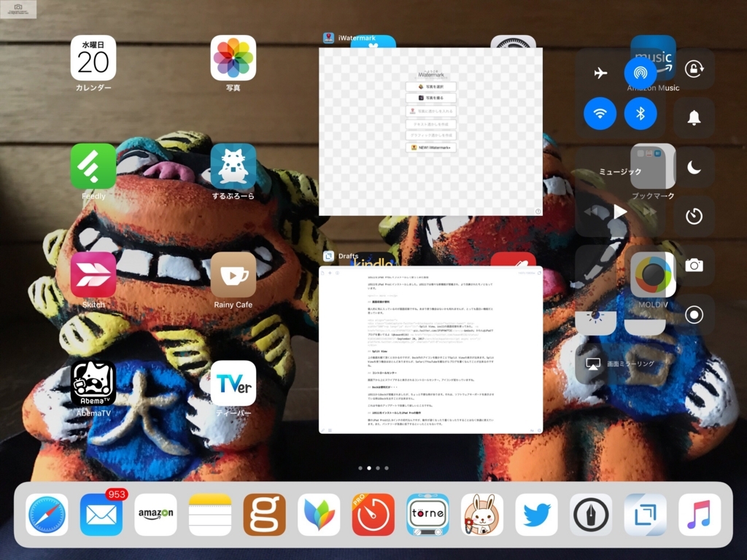
Task: Switch to the iWatermark app card
Action: (x=430, y=131)
